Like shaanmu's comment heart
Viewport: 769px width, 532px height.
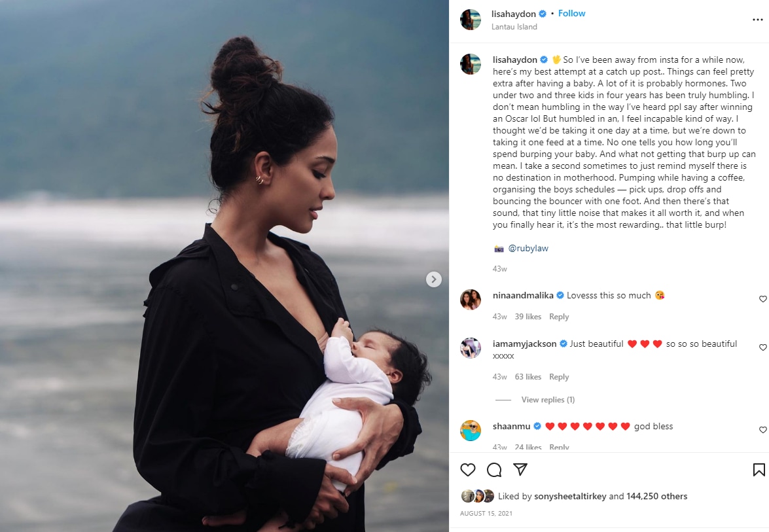click(762, 430)
